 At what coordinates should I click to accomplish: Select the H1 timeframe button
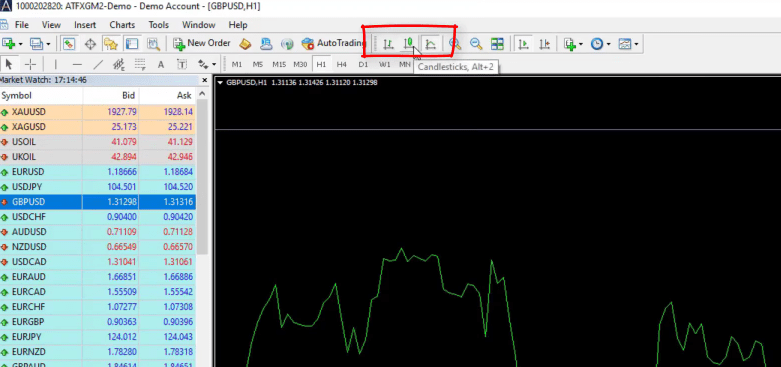click(x=321, y=64)
